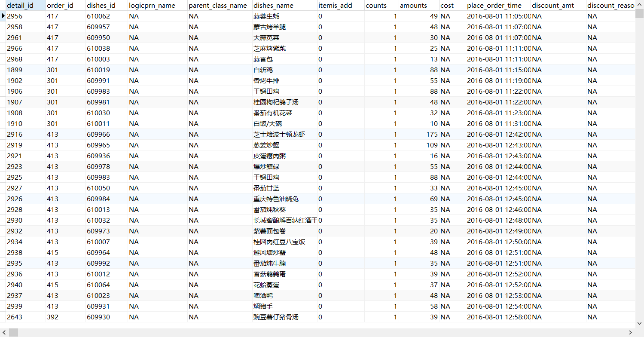Click detail_id cell 2938
The height and width of the screenshot is (337, 644).
(26, 252)
